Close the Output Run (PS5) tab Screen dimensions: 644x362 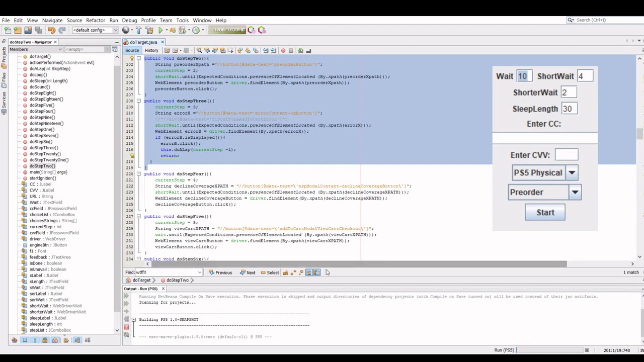tap(163, 289)
